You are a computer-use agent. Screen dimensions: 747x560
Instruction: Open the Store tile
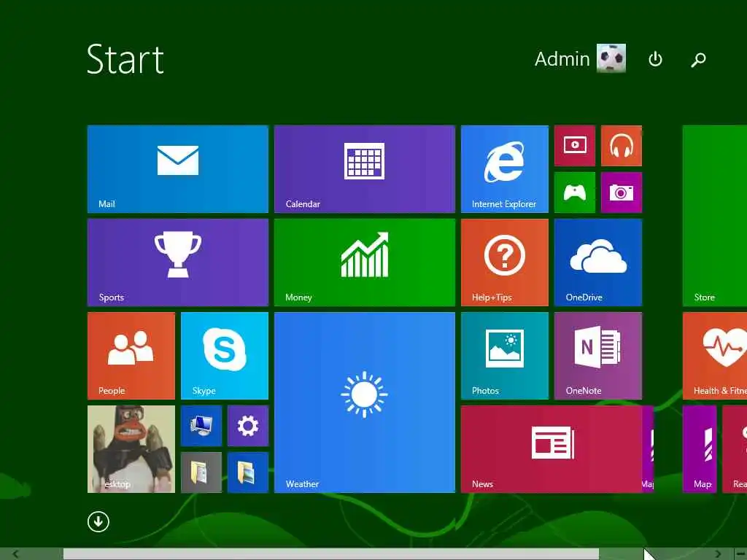715,216
